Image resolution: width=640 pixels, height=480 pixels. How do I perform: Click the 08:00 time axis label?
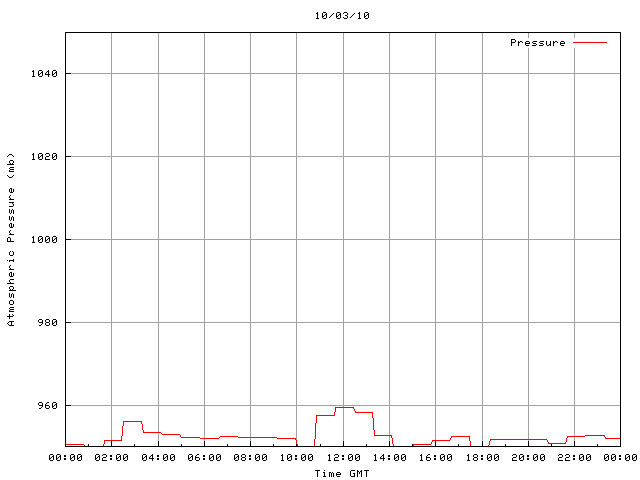pos(251,458)
